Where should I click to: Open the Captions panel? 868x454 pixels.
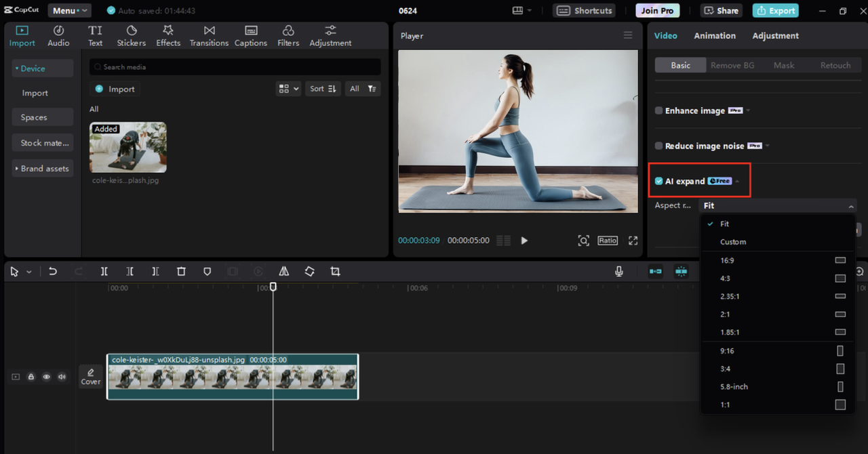[x=251, y=36]
